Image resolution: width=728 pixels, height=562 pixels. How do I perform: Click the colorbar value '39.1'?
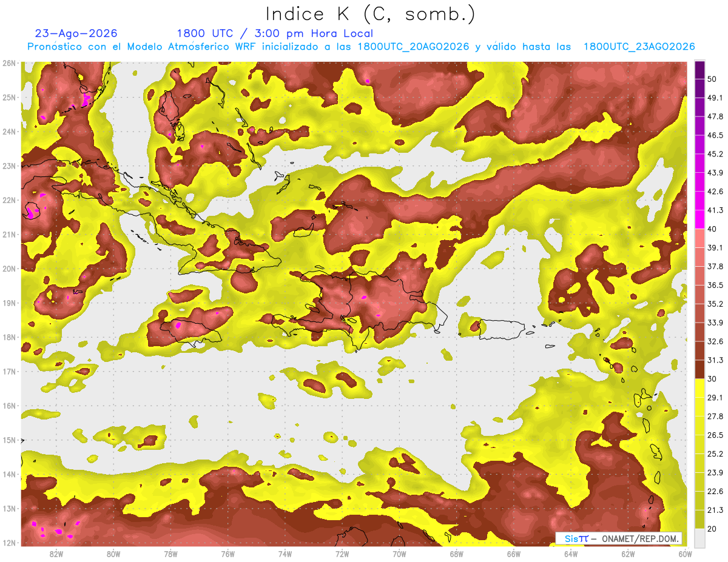715,247
